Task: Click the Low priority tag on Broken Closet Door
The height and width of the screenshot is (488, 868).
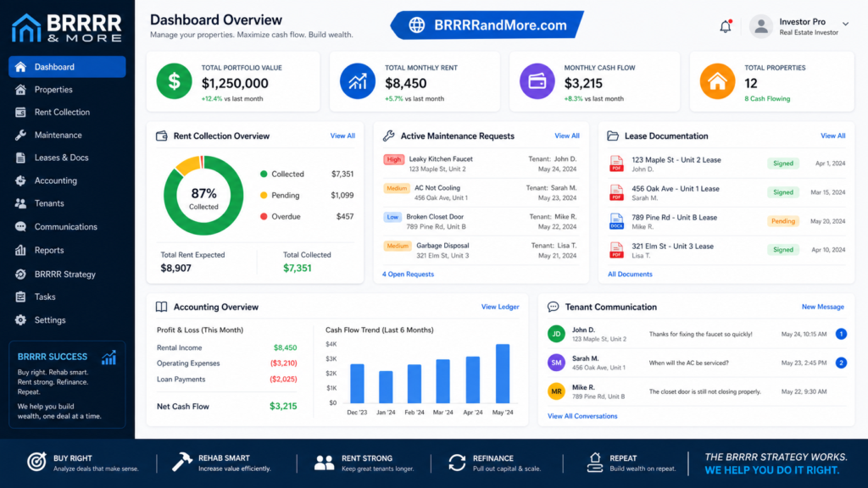Action: tap(392, 217)
